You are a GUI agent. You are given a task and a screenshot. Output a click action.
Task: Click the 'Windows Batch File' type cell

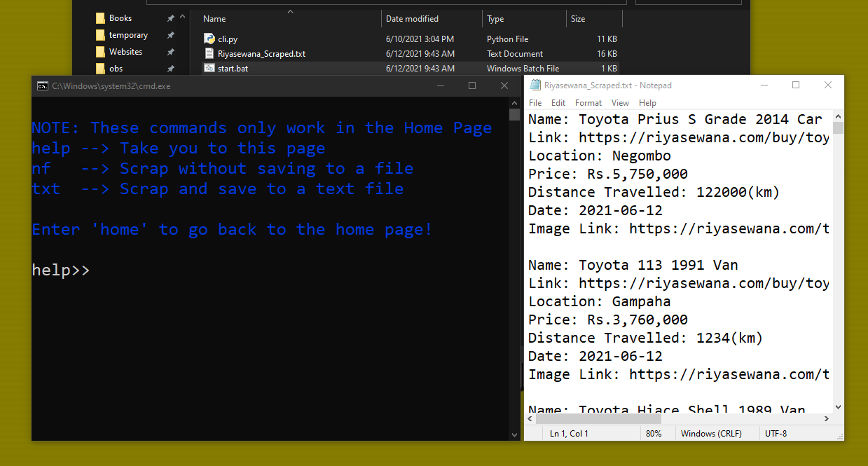coord(523,69)
